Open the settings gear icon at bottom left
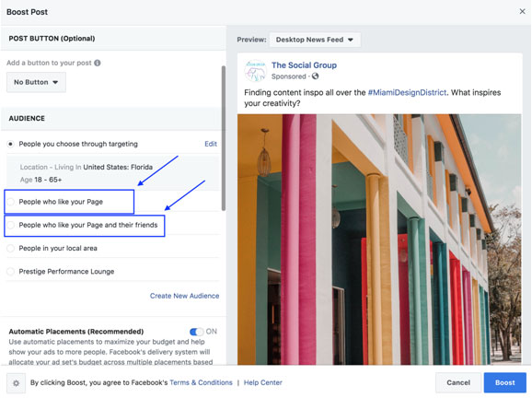 [x=16, y=383]
